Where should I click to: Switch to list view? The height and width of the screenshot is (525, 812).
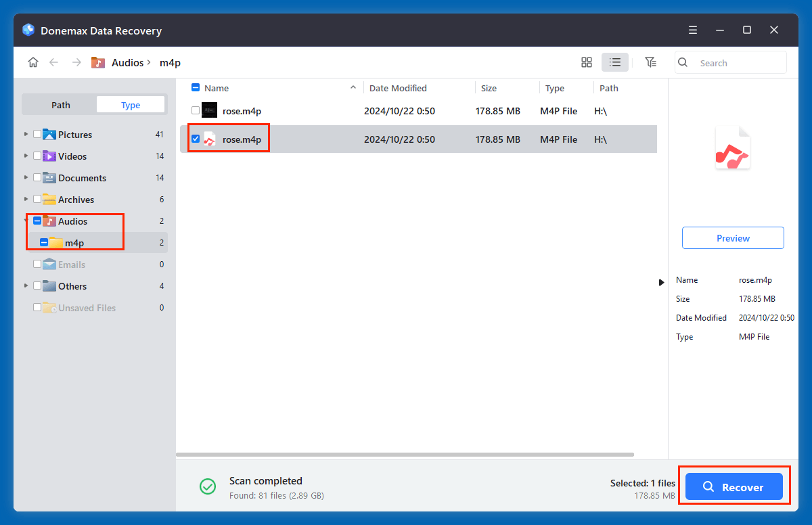pos(614,62)
